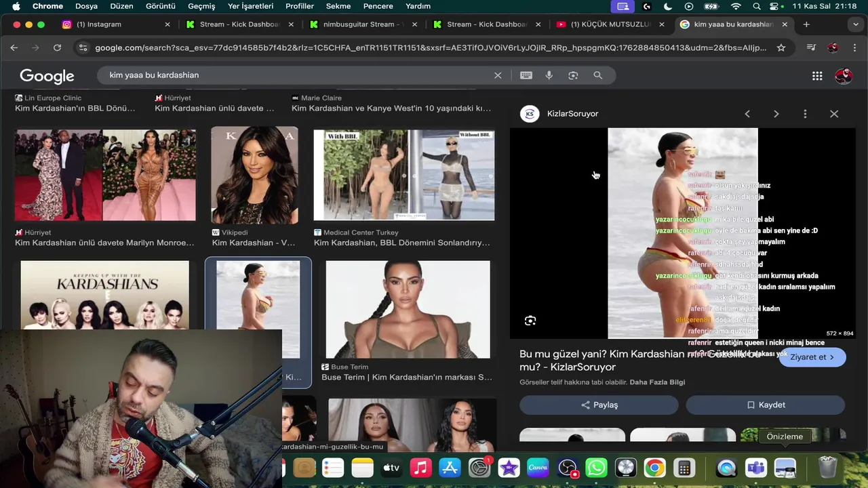Click the browser address bar URL
Viewport: 868px width, 488px height.
click(431, 47)
